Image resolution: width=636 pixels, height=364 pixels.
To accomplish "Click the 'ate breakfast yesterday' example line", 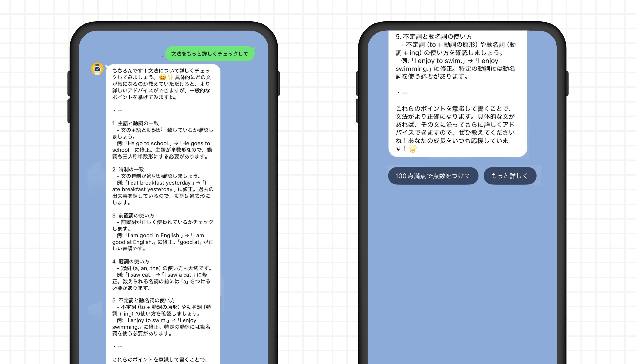I will pyautogui.click(x=144, y=189).
